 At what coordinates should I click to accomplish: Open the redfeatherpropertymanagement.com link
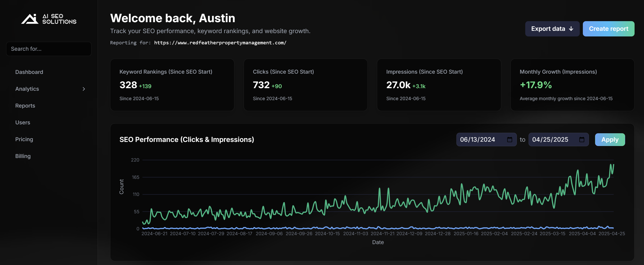click(220, 43)
